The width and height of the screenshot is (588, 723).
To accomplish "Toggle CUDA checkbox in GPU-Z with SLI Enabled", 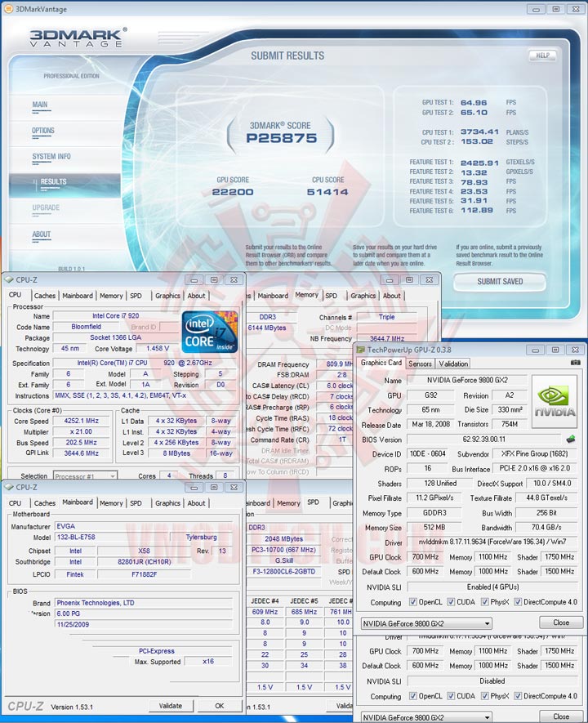I will [x=451, y=602].
